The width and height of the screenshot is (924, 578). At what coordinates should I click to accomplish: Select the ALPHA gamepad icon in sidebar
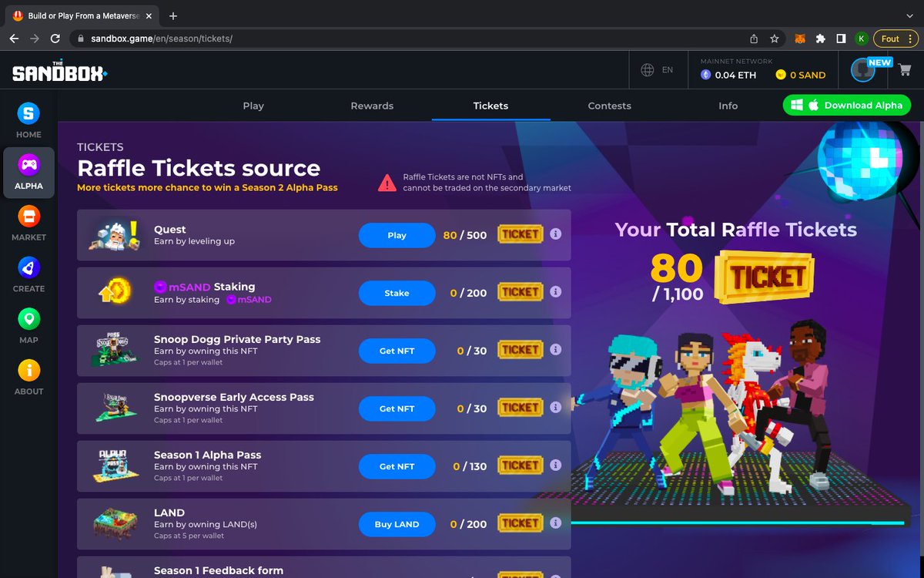tap(28, 164)
